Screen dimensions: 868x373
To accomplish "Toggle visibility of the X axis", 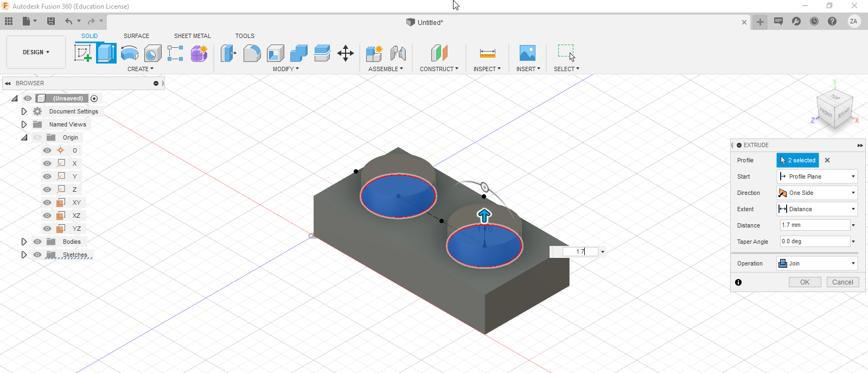I will pos(47,163).
